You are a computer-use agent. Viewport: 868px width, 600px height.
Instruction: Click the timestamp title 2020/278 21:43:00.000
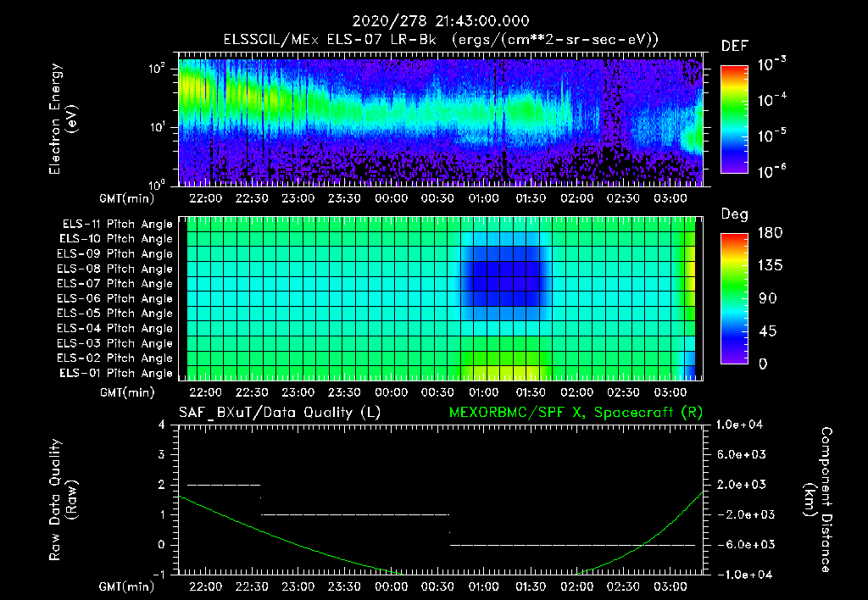(441, 21)
